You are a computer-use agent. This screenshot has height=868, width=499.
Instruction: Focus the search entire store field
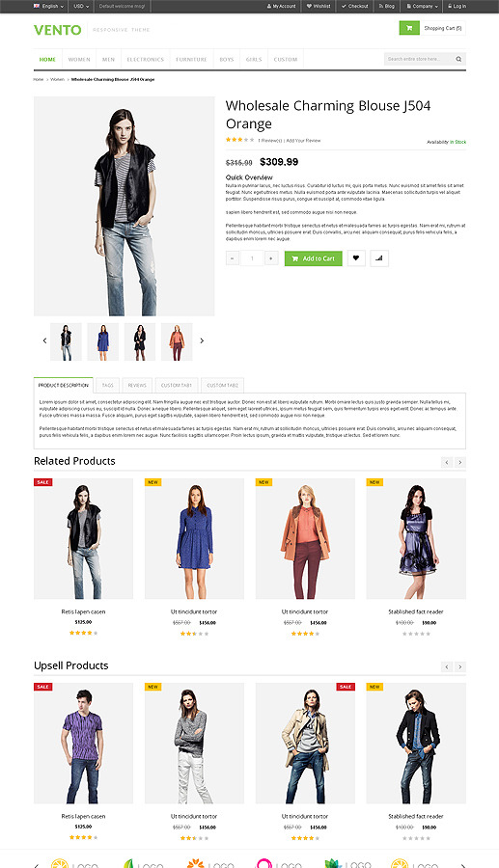[418, 59]
